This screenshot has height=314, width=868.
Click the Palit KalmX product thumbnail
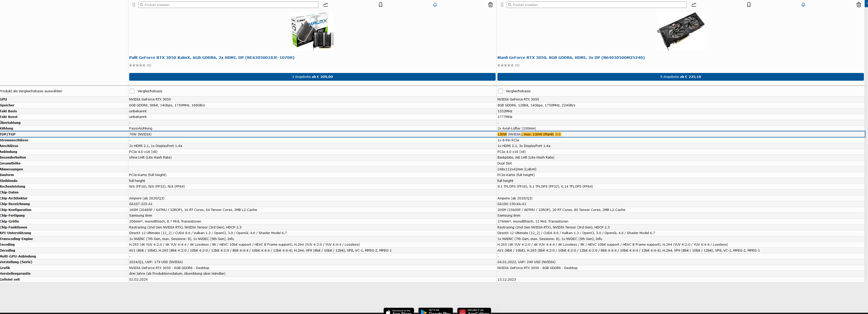point(312,31)
